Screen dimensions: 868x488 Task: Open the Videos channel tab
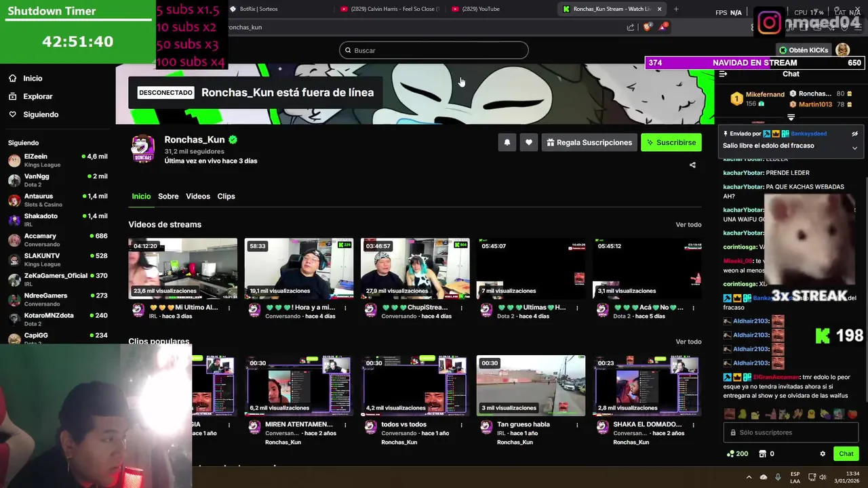pyautogui.click(x=198, y=196)
